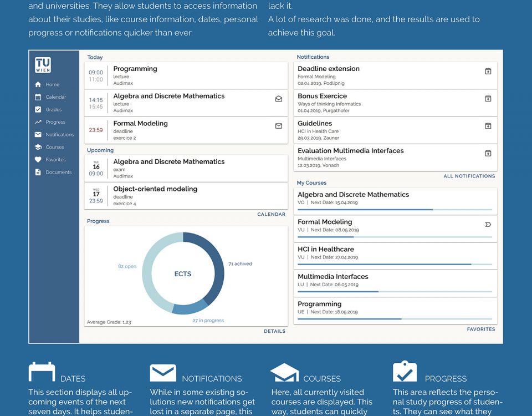
Task: Click the HCI in Healthcare progress bar
Action: coord(395,265)
